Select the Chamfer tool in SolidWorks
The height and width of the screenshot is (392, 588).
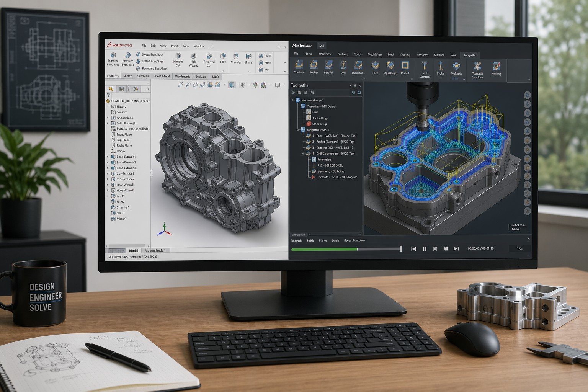tap(236, 58)
